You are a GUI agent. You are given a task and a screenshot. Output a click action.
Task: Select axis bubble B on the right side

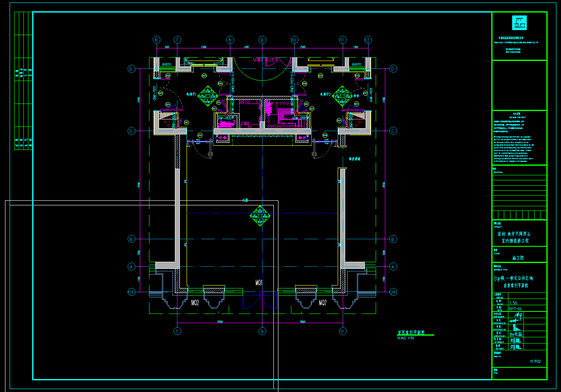tap(393, 239)
